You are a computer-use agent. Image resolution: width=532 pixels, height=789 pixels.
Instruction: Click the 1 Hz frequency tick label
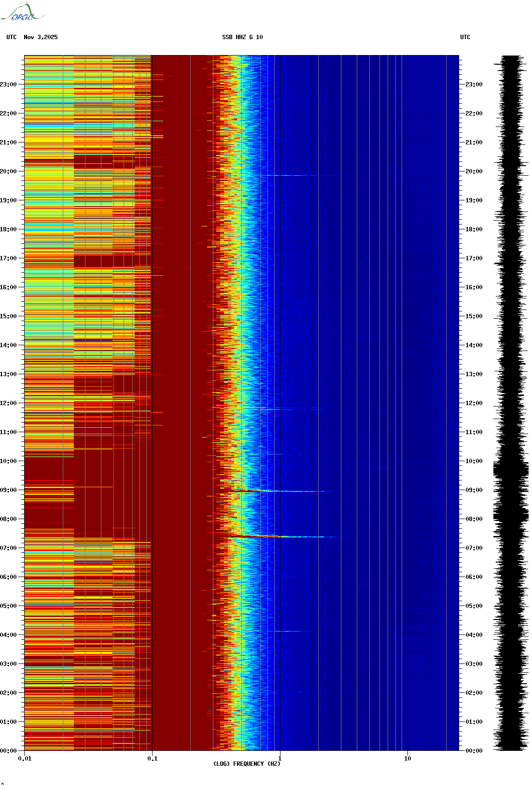point(280,758)
